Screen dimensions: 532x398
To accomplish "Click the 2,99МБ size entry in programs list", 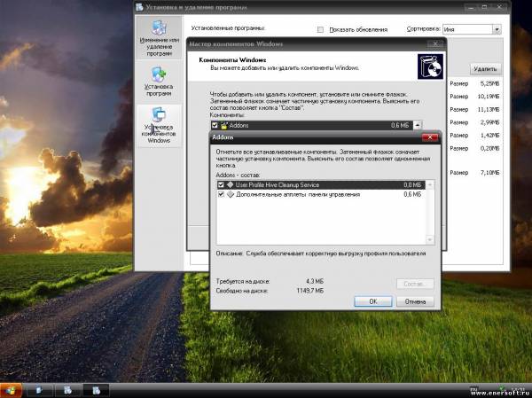I will pyautogui.click(x=489, y=122).
